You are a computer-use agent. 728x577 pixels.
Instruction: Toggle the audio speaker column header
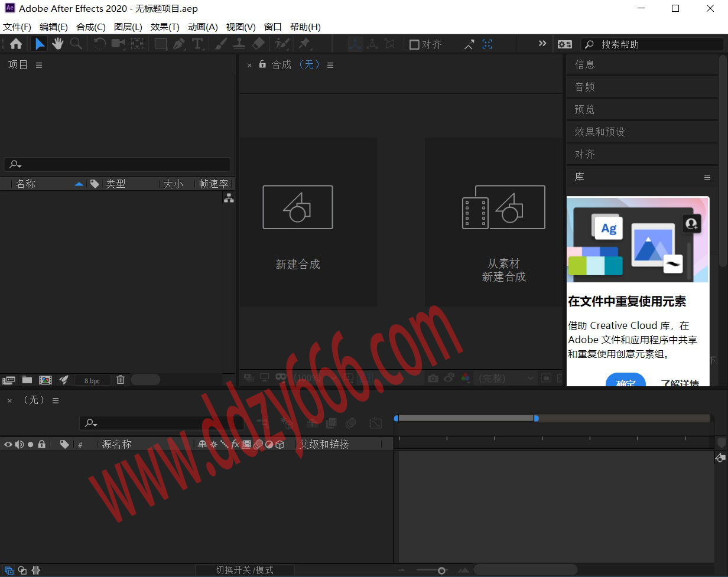point(19,444)
